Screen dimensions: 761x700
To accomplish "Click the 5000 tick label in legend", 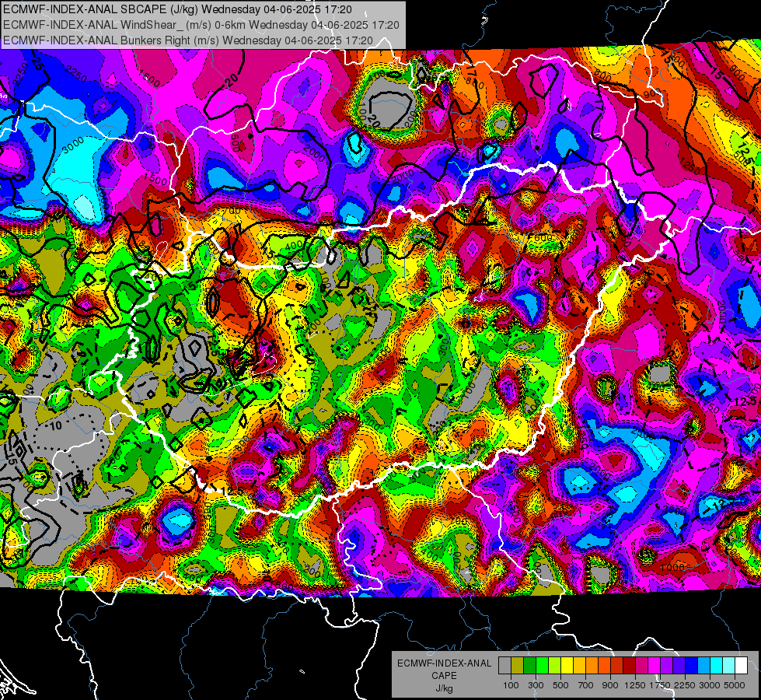I will tap(735, 685).
